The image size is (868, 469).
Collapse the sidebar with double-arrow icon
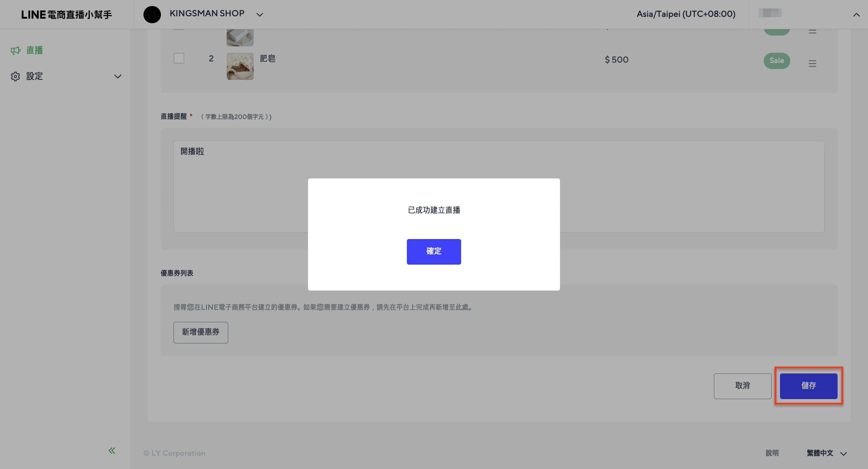[x=112, y=451]
